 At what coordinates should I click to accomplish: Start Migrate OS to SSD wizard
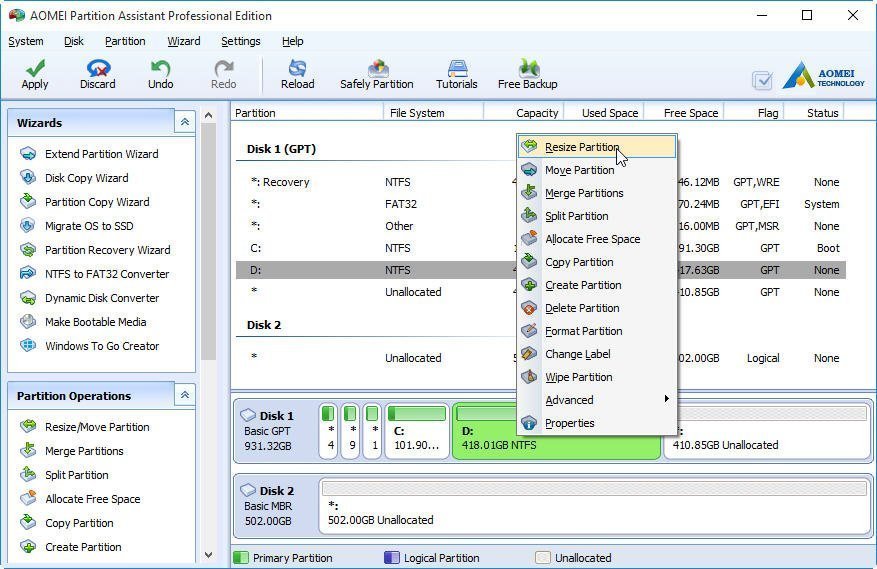coord(89,226)
